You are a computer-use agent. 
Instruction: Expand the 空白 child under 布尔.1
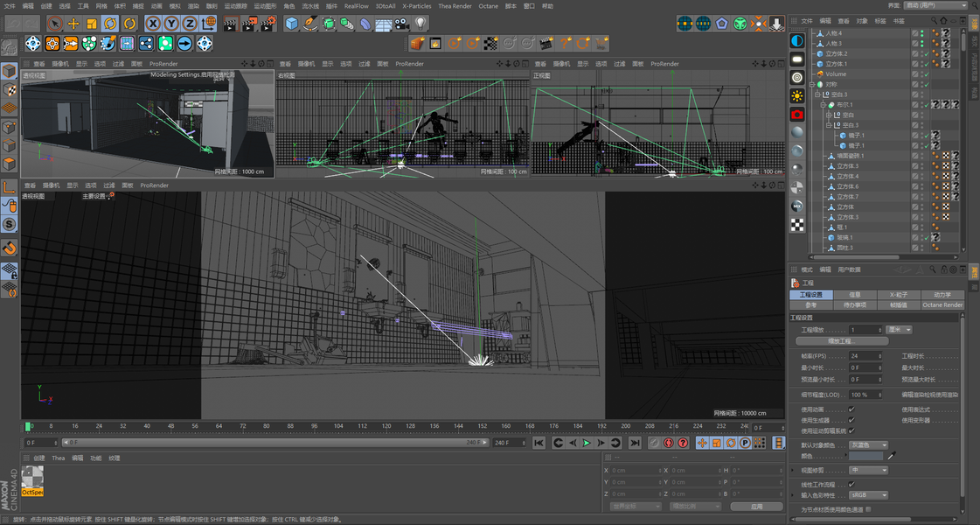pyautogui.click(x=829, y=115)
